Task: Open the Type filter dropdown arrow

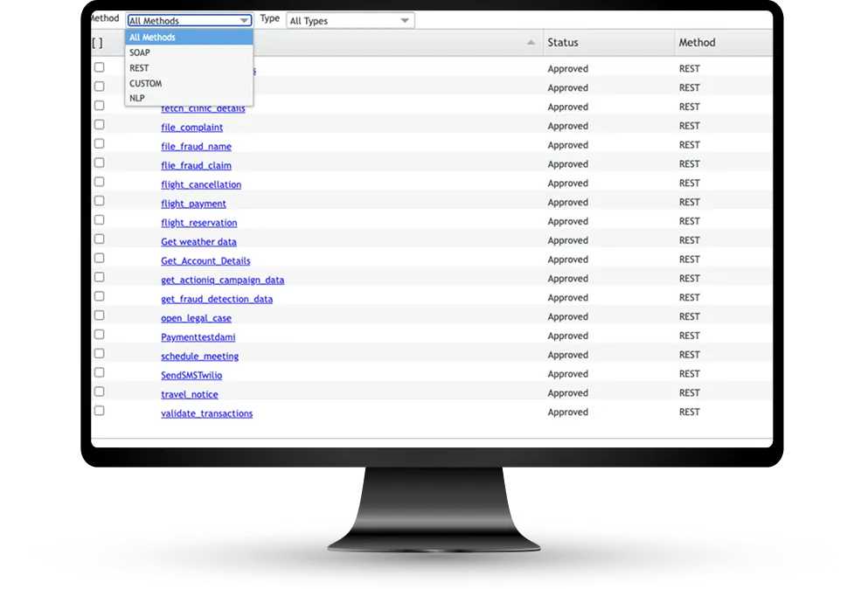Action: coord(404,19)
